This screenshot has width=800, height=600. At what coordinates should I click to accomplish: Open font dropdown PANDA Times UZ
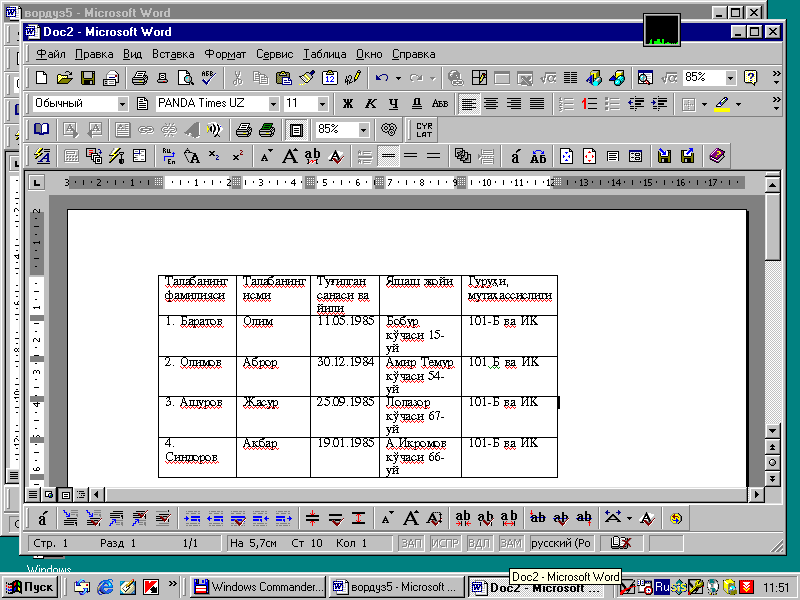(x=273, y=104)
